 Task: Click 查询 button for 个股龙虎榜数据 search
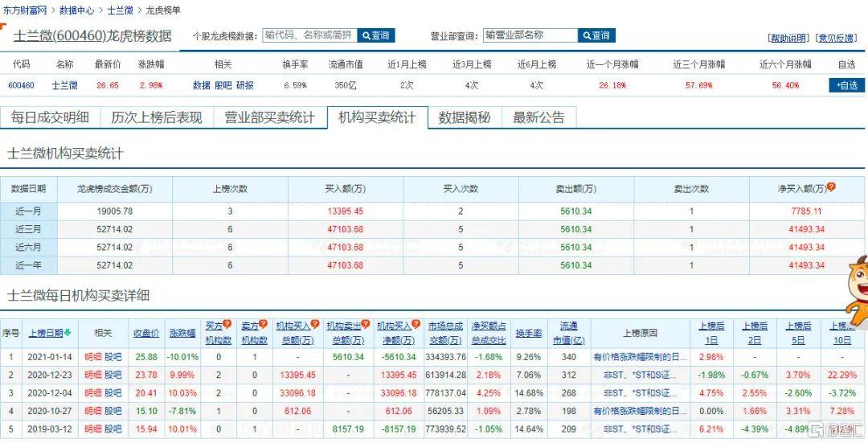click(x=376, y=35)
